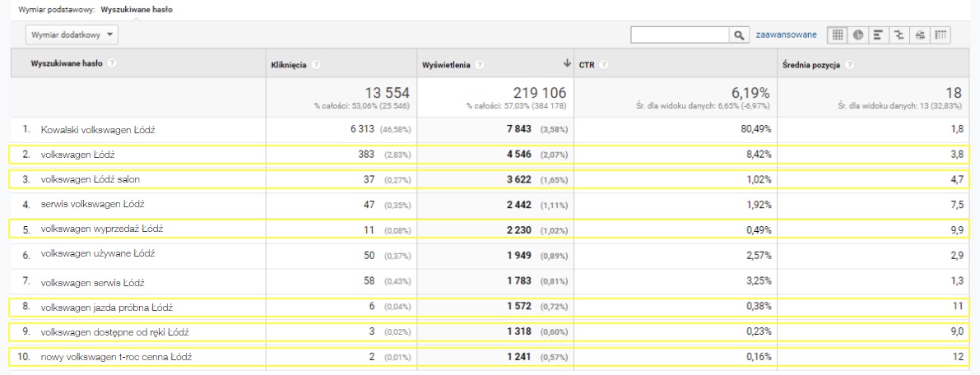Sort by Średnia pozycja column header
The width and height of the screenshot is (980, 375).
[812, 65]
